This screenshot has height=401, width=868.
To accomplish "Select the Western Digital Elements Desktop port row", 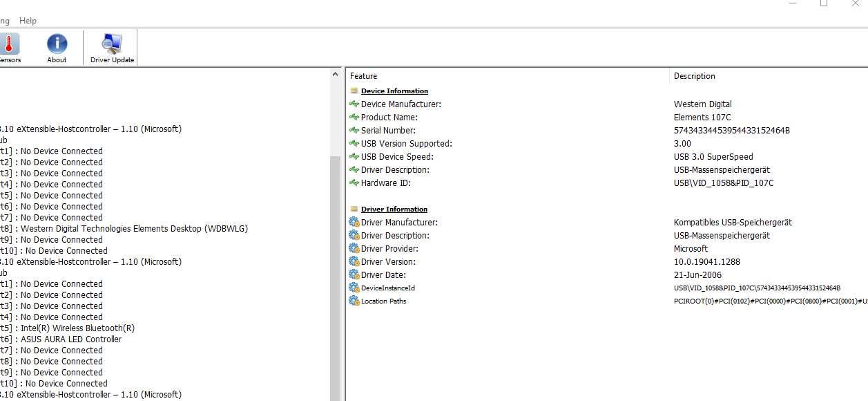I will point(124,229).
